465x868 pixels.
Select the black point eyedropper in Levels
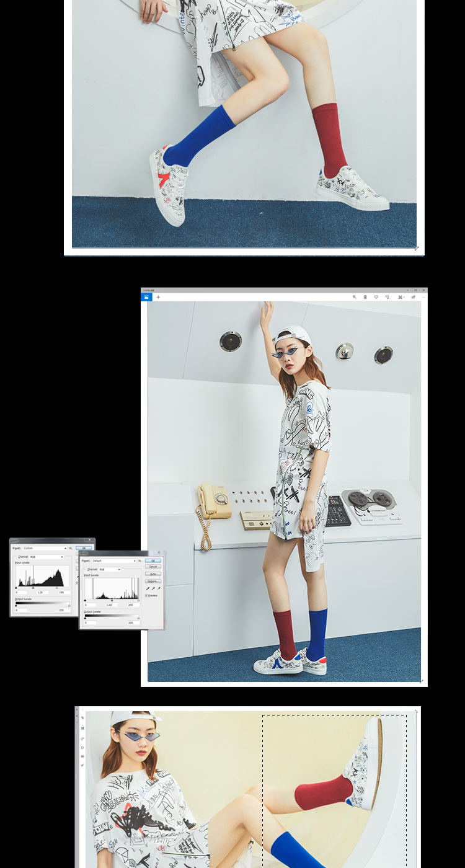point(148,588)
